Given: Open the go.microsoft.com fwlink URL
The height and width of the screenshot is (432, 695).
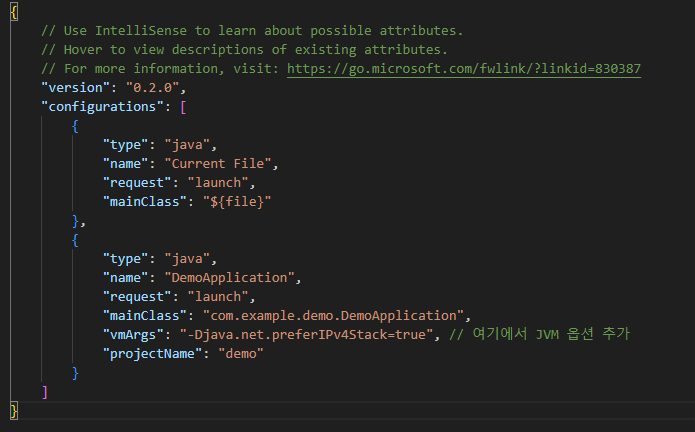Looking at the screenshot, I should point(464,69).
